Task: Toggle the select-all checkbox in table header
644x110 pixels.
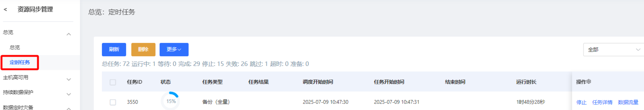Action: 113,82
